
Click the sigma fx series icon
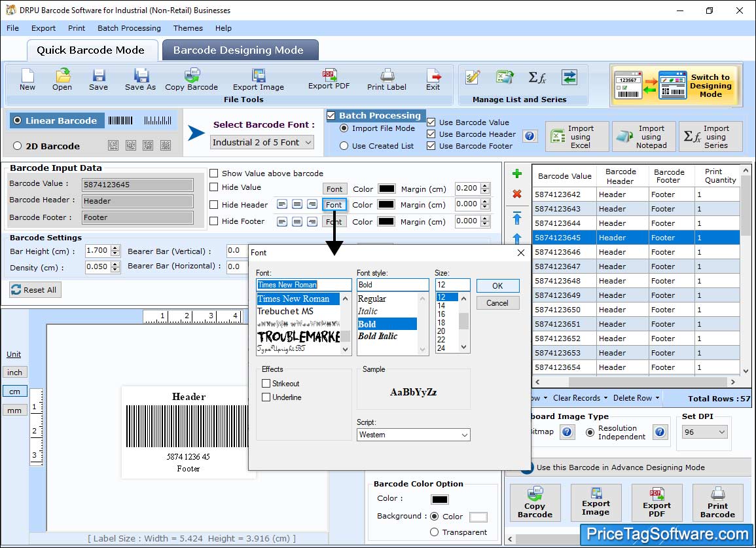537,77
